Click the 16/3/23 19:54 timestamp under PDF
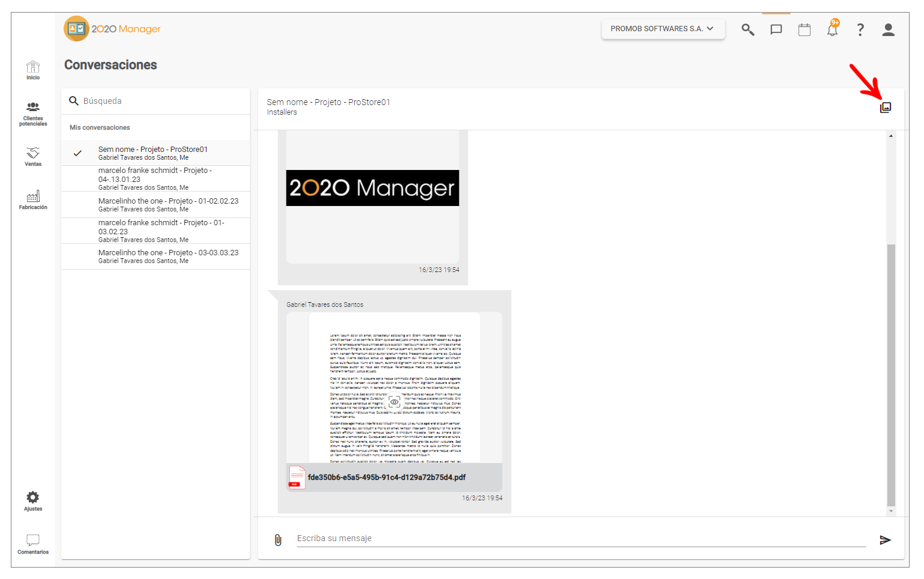Screen dimensions: 924x579 pyautogui.click(x=482, y=498)
